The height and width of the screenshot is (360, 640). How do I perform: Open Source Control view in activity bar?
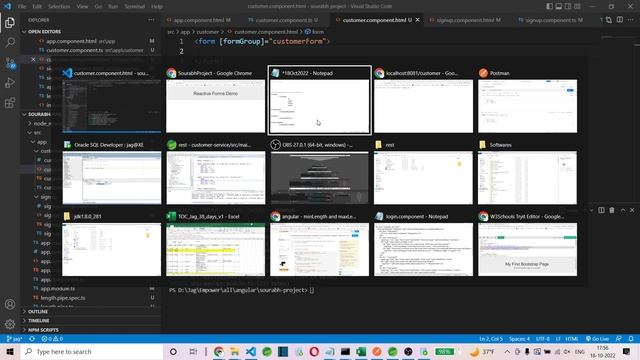coord(10,63)
